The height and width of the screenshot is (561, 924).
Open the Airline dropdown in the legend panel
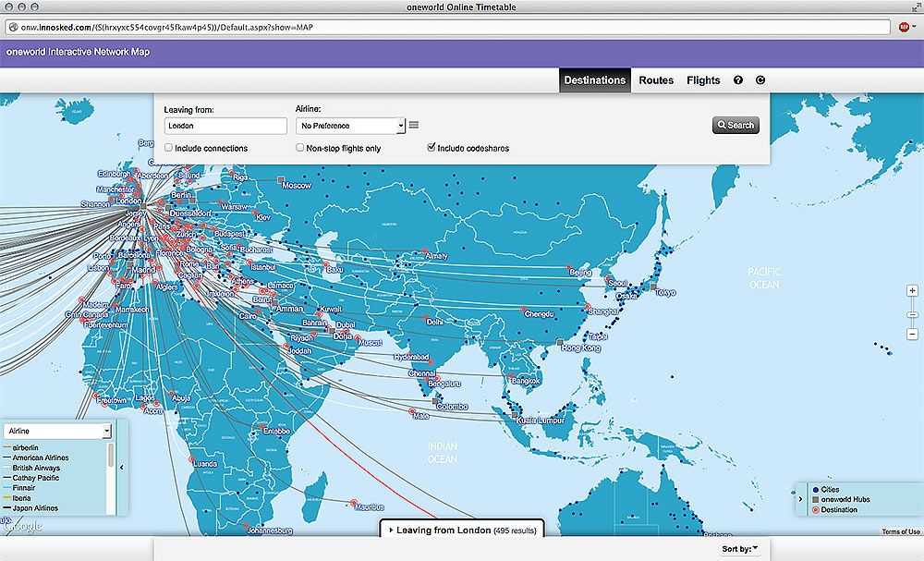(x=57, y=432)
